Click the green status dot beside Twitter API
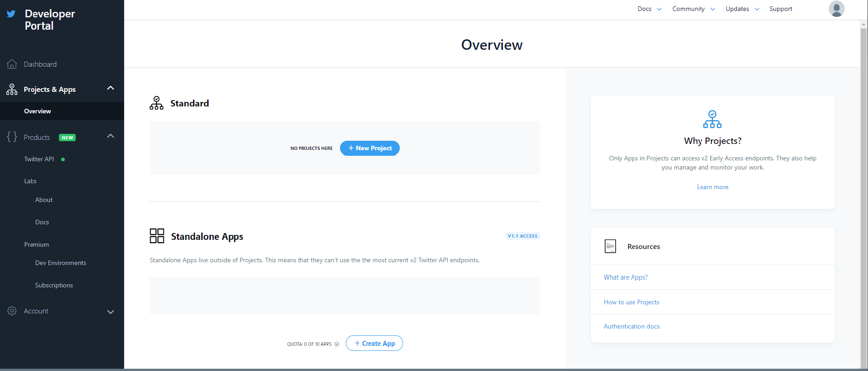 [63, 159]
